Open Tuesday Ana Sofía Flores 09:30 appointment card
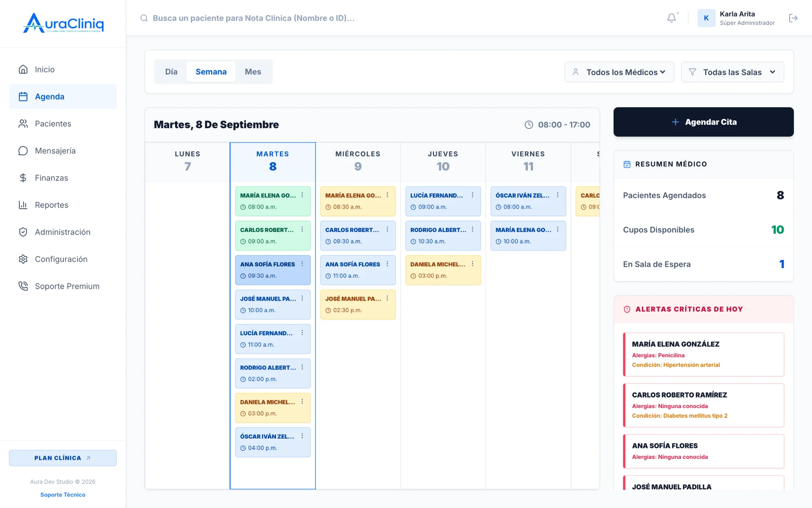This screenshot has height=508, width=812. [x=273, y=270]
